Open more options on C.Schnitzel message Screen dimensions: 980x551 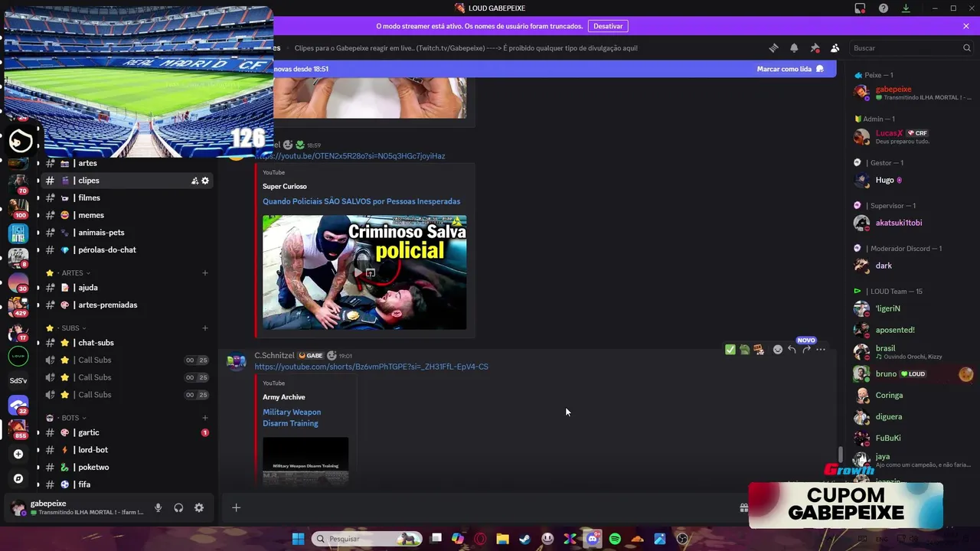coord(821,350)
